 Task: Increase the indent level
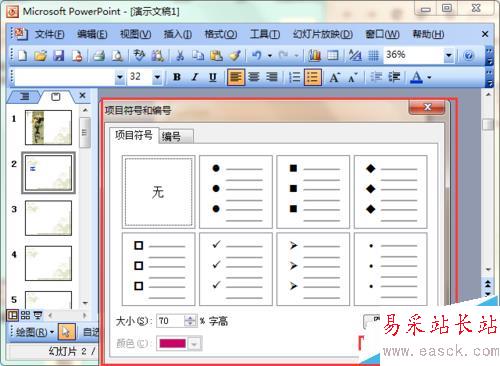394,77
